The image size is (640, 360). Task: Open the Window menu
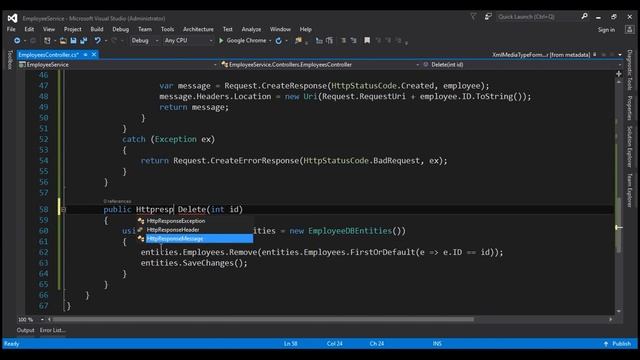[x=280, y=29]
